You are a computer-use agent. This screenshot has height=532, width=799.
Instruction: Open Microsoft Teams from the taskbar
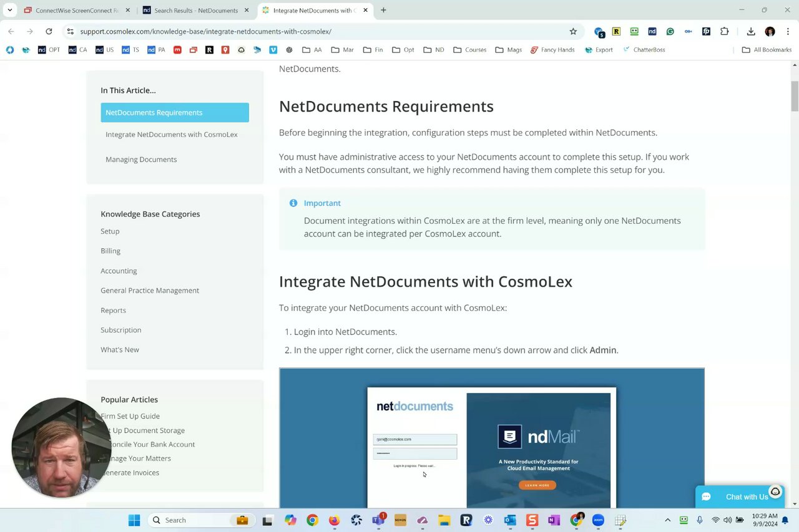(378, 520)
